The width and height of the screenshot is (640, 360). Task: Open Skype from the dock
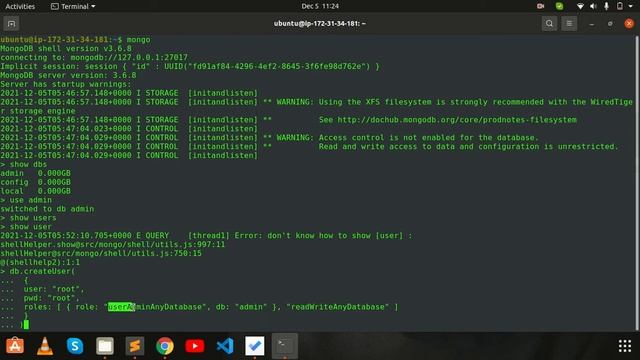pos(75,346)
